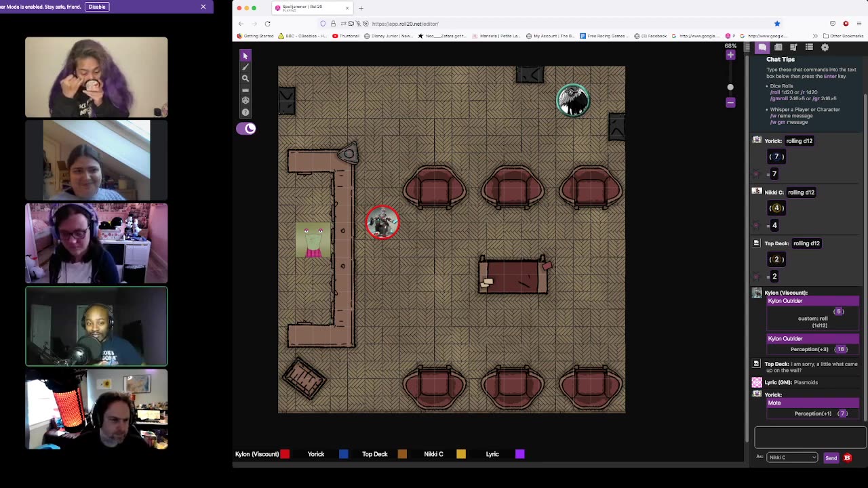Click Lyric (GM)'s Plasmoids chat message
Image resolution: width=868 pixels, height=488 pixels.
pyautogui.click(x=806, y=382)
